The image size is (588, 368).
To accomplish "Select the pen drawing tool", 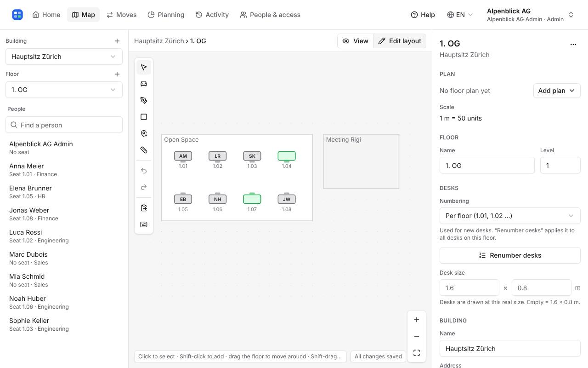I will coord(144,100).
